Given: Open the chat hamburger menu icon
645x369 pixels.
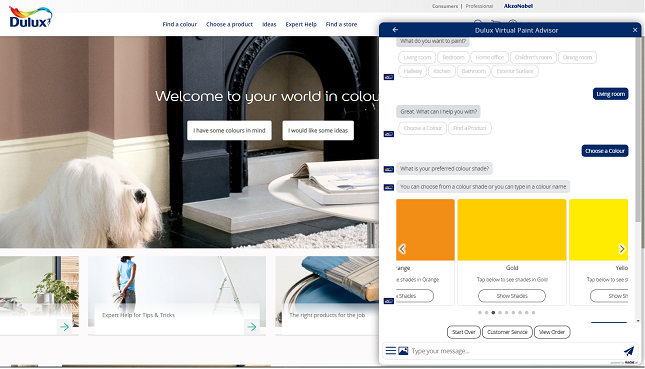Looking at the screenshot, I should (390, 350).
